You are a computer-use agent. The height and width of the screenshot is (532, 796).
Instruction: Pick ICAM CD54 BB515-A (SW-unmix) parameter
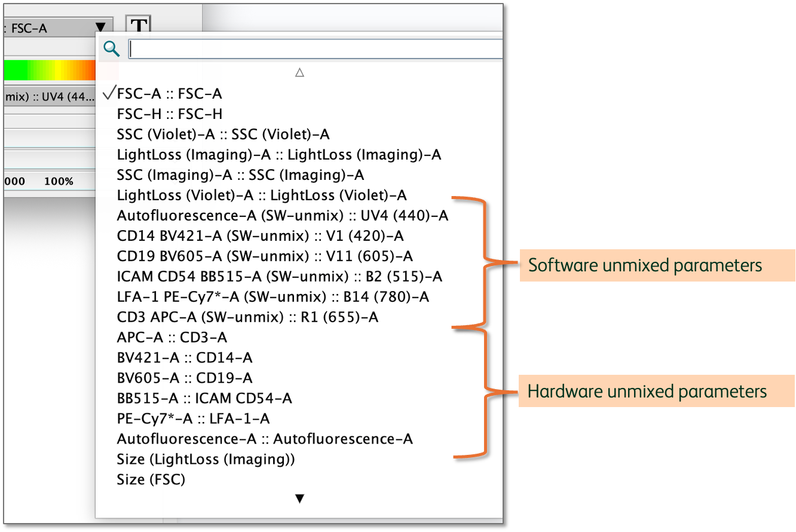point(279,276)
